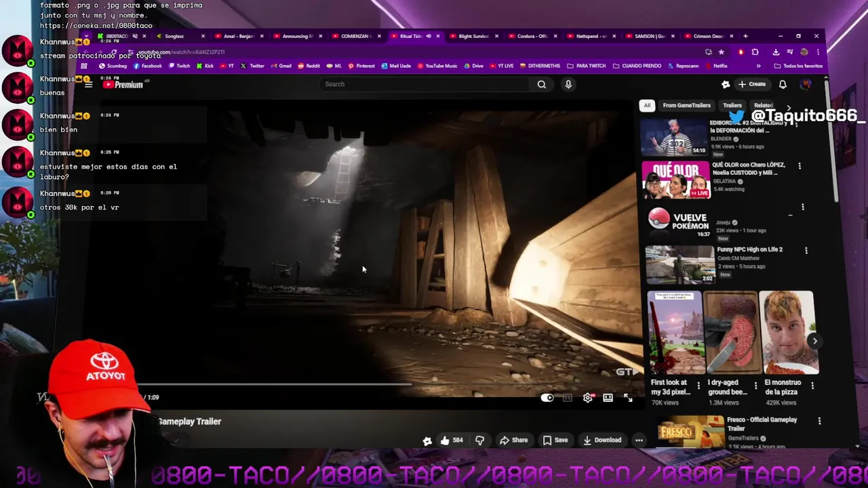Screen dimensions: 868x488
Task: Open more actions ellipsis under video
Action: click(x=639, y=440)
